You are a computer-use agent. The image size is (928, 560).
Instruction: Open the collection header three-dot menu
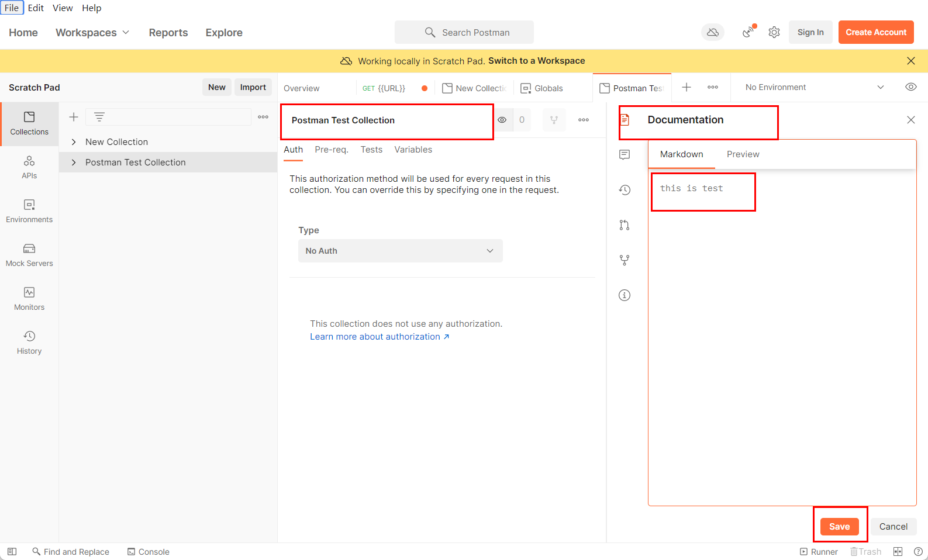pyautogui.click(x=584, y=120)
